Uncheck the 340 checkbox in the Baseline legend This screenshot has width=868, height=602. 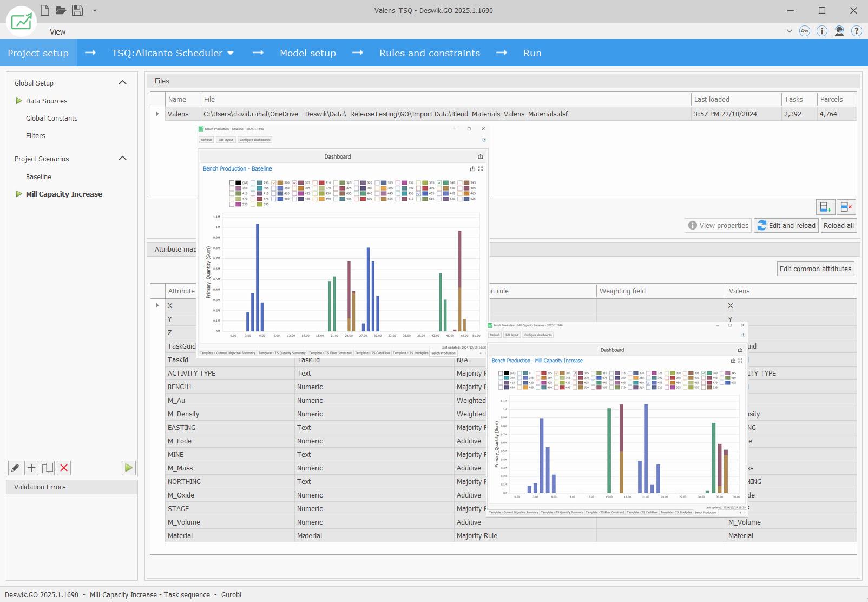439,182
